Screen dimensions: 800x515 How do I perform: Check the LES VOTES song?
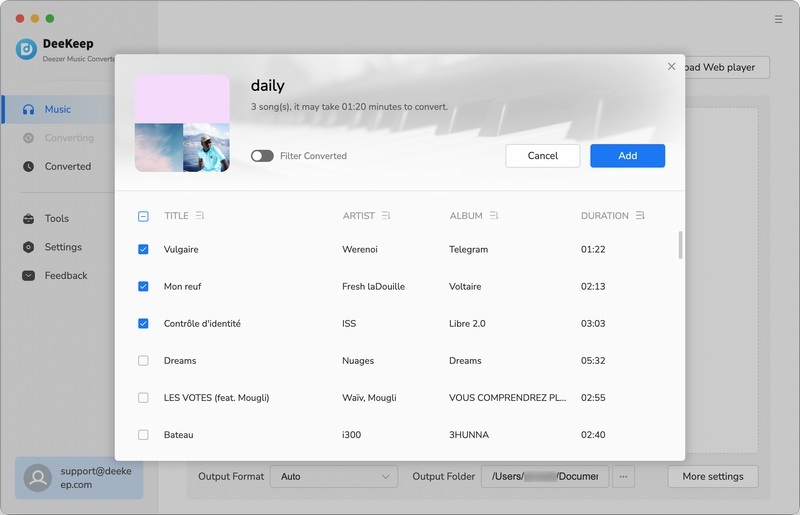click(x=143, y=398)
